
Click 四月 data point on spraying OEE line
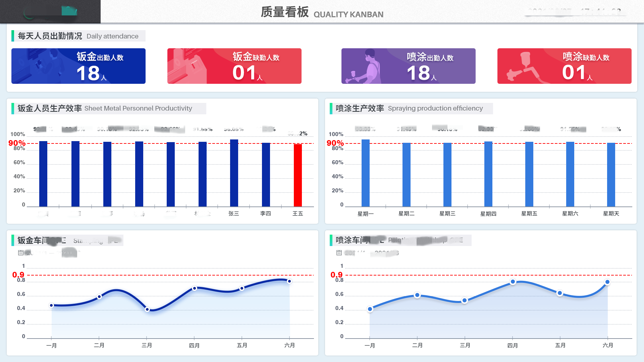(513, 282)
